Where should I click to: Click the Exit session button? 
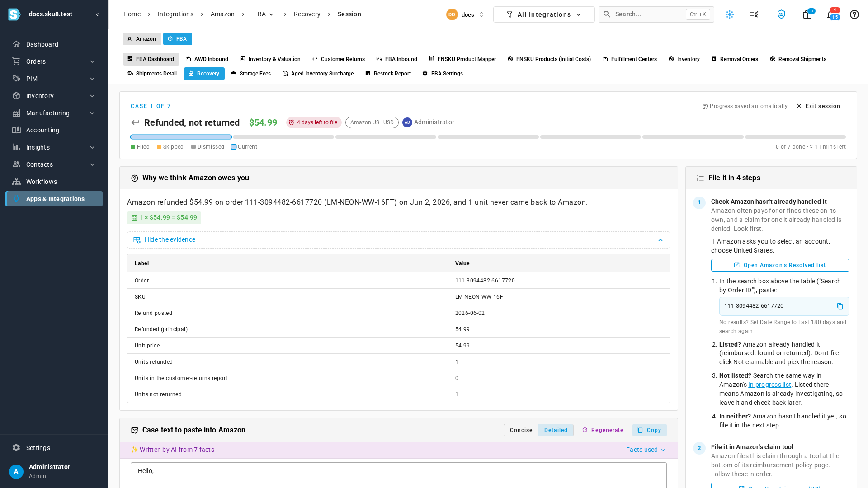(818, 106)
